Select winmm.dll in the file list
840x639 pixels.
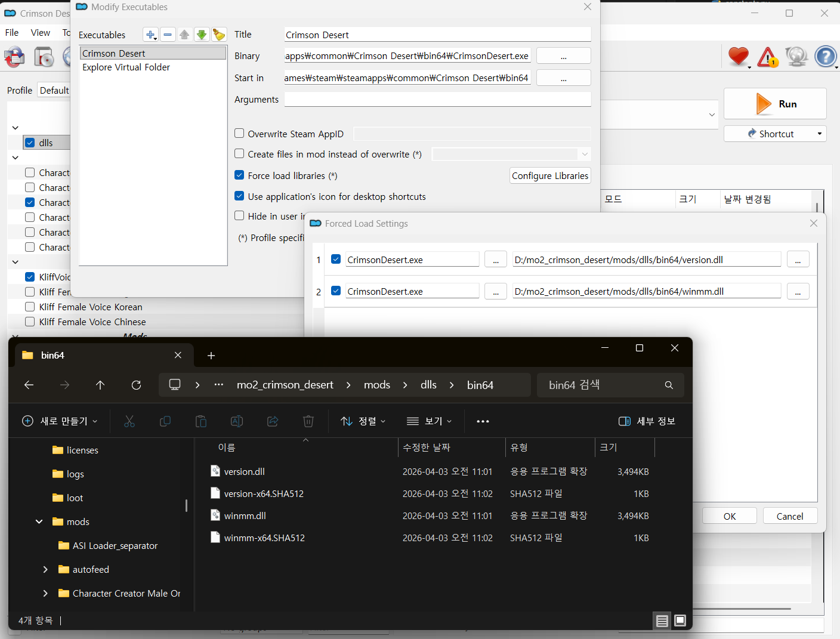point(245,516)
